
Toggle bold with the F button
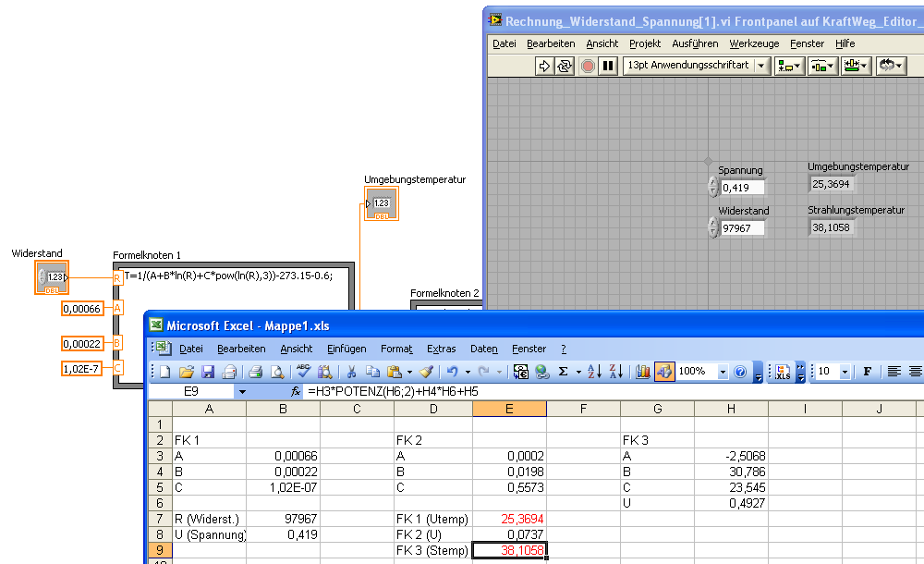pyautogui.click(x=868, y=371)
